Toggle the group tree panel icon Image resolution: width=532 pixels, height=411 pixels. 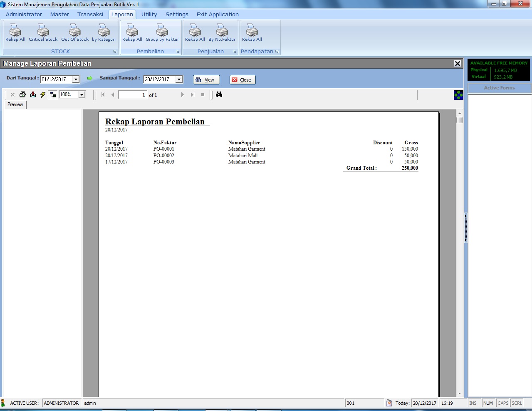(52, 94)
